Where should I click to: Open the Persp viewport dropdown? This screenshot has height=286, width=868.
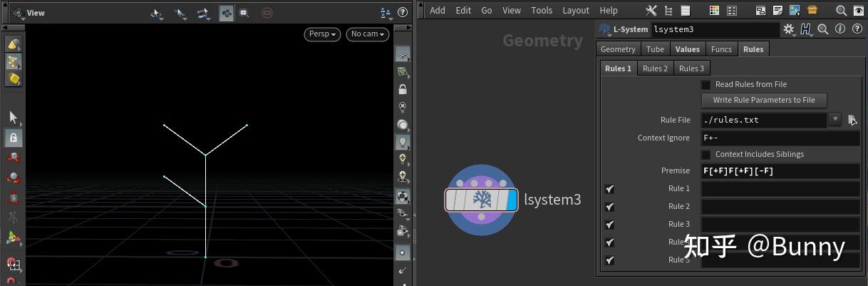pyautogui.click(x=322, y=34)
